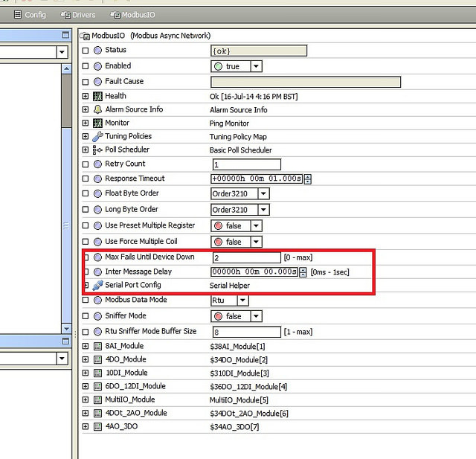Image resolution: width=476 pixels, height=459 pixels.
Task: Click the Alarm Source Info bell icon
Action: coord(97,109)
